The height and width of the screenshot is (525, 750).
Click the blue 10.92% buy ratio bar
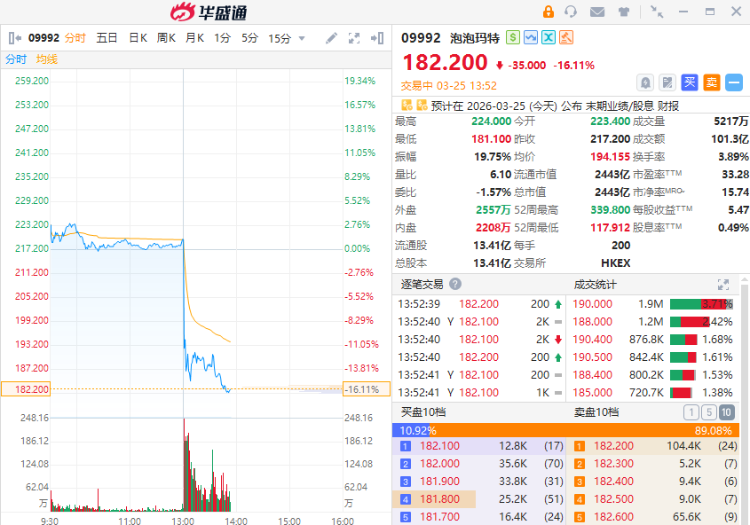click(410, 430)
